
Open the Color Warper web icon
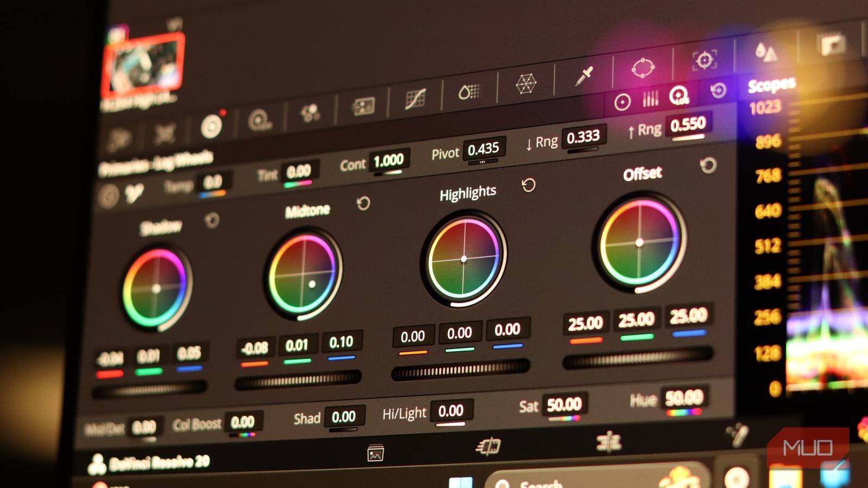[x=525, y=84]
